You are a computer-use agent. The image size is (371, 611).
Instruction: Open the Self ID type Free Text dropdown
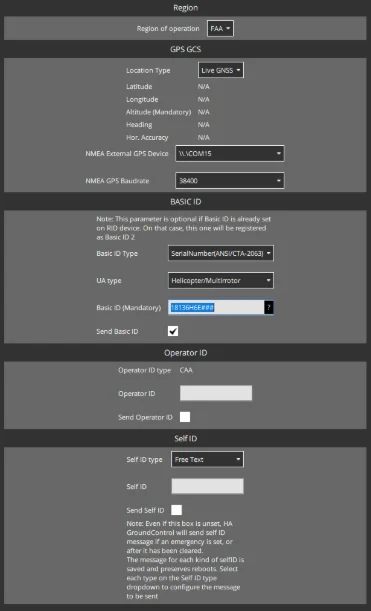[207, 459]
